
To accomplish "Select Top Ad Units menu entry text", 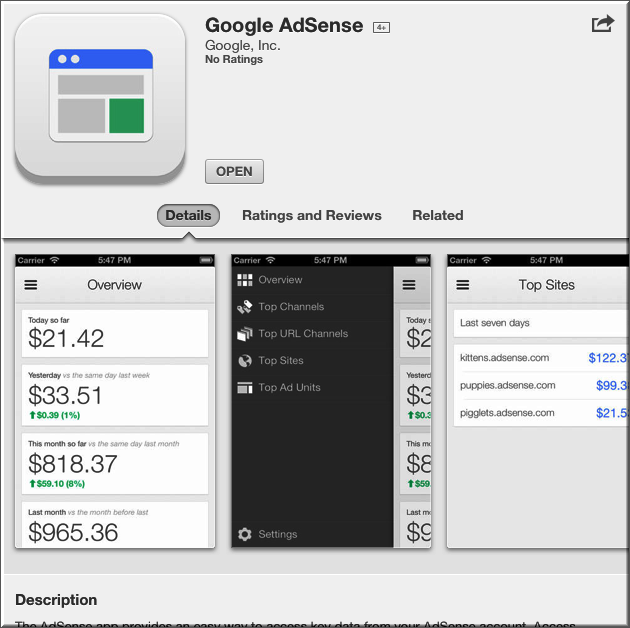I will [290, 388].
